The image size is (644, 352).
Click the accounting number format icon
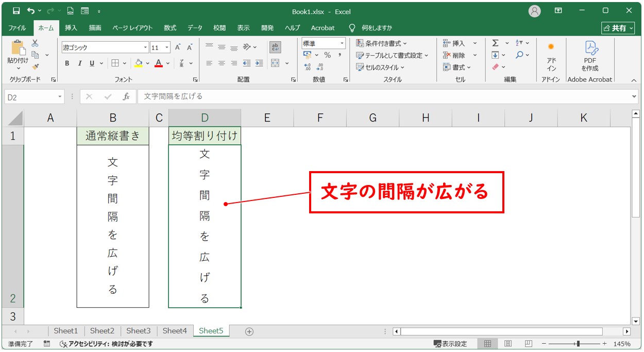[x=308, y=55]
